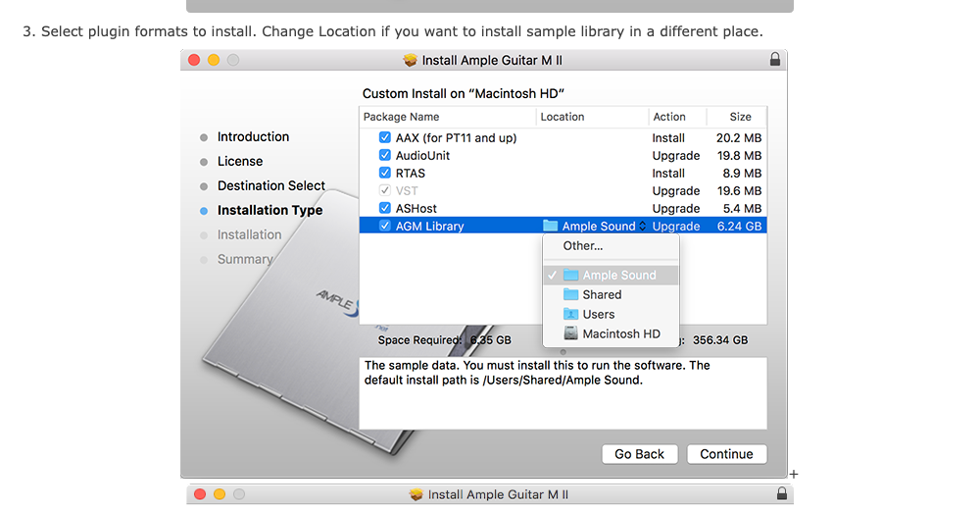The image size is (980, 510).
Task: Select Ample Sound in the location menu
Action: point(611,275)
